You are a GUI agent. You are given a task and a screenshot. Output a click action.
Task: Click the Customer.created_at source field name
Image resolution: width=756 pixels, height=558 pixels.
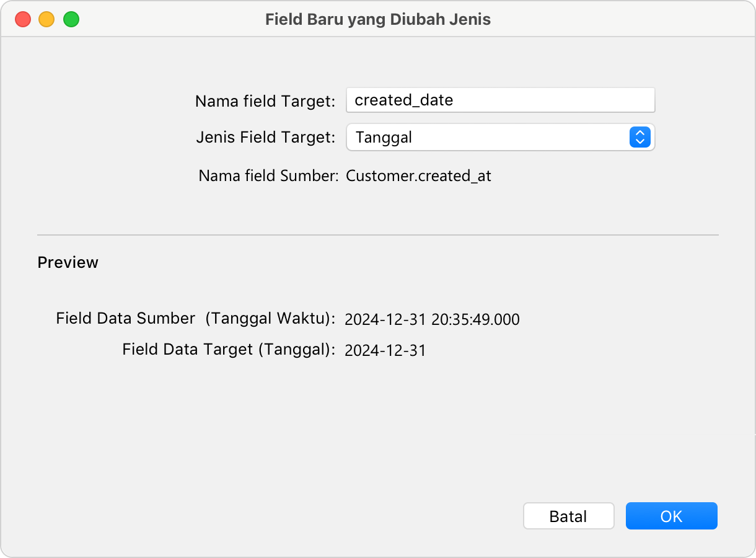[418, 176]
